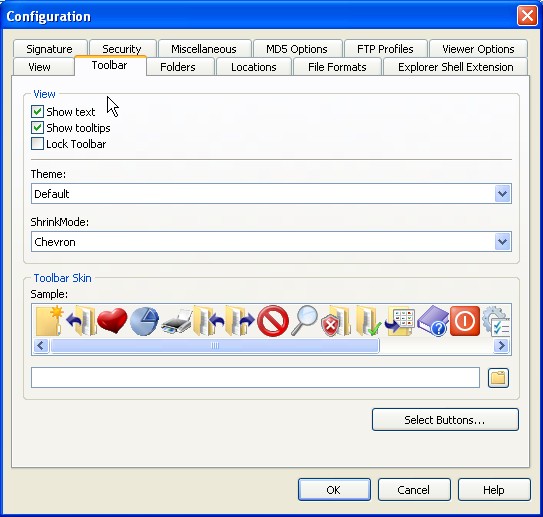
Task: Select the purple help book icon
Action: [433, 321]
